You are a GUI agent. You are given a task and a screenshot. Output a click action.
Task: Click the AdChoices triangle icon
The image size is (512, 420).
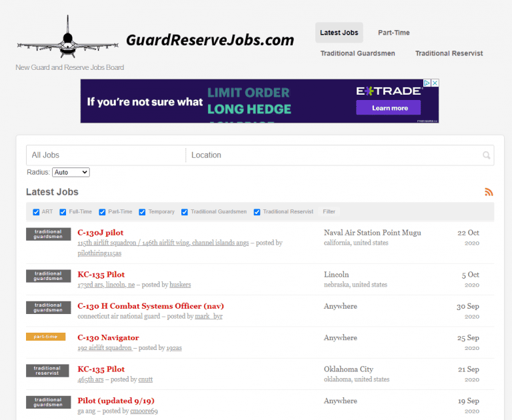[x=427, y=83]
